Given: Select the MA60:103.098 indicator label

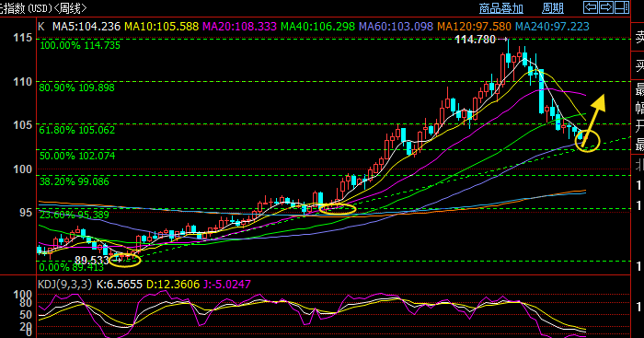Looking at the screenshot, I should (396, 27).
